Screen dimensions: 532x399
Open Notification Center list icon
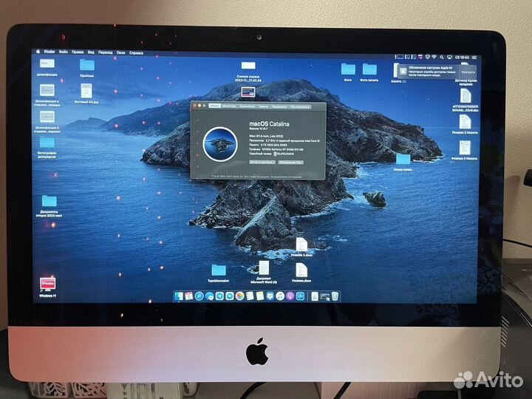(x=474, y=58)
